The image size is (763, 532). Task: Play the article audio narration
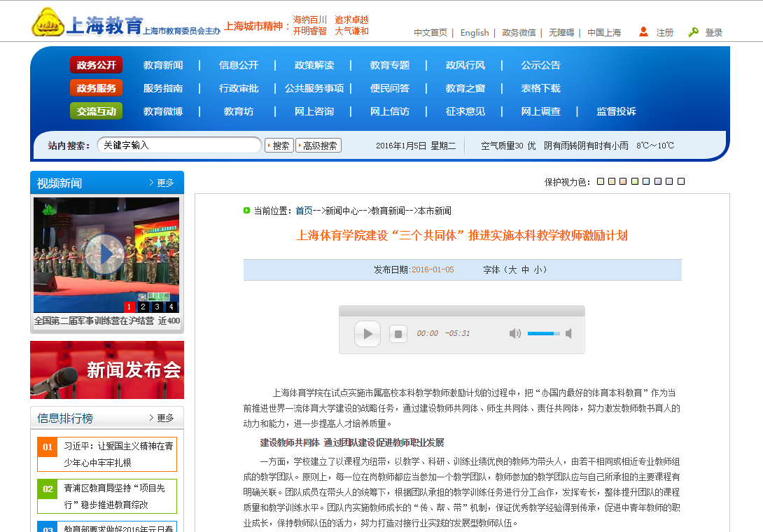(x=367, y=334)
